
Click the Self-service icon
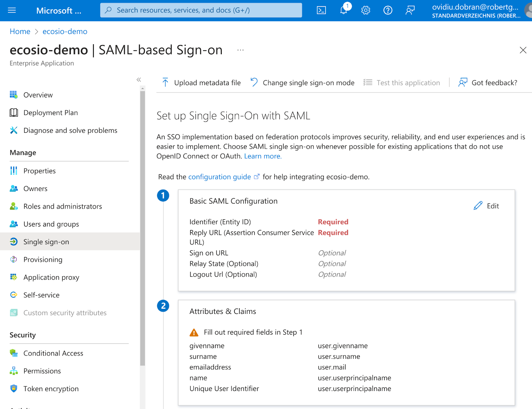pyautogui.click(x=14, y=295)
